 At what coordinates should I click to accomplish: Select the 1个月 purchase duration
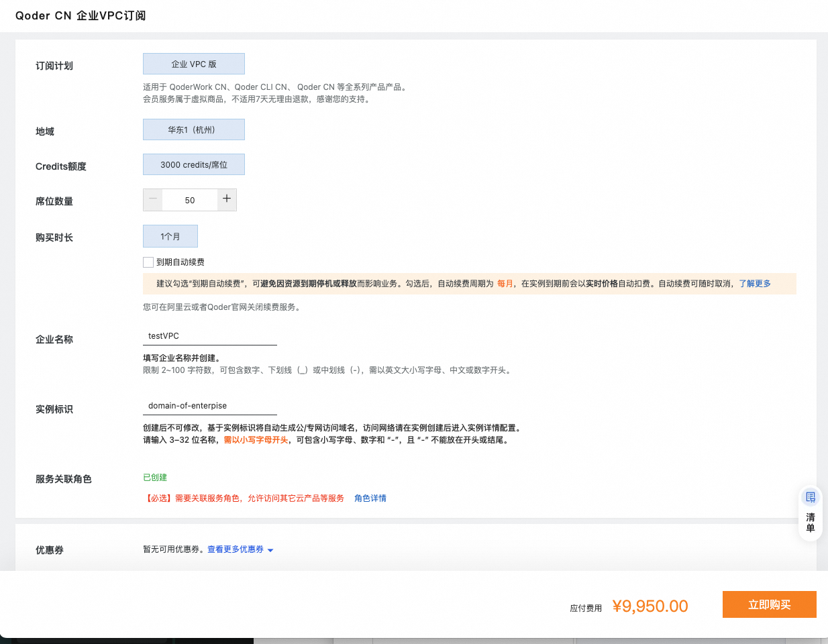pyautogui.click(x=170, y=236)
